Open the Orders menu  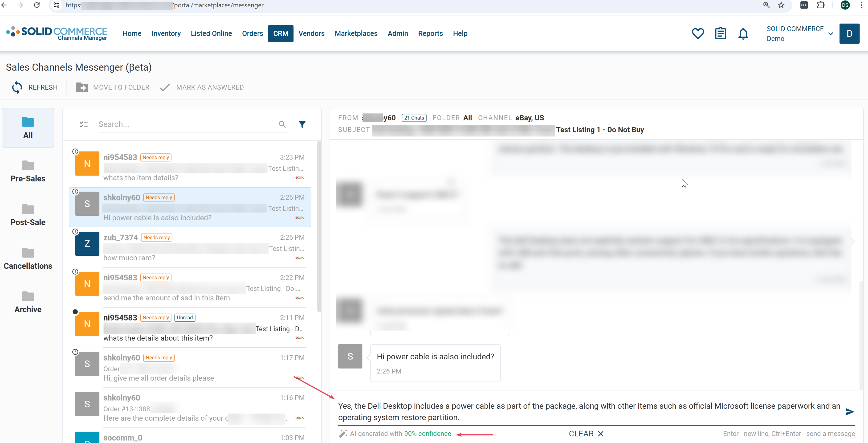(252, 33)
